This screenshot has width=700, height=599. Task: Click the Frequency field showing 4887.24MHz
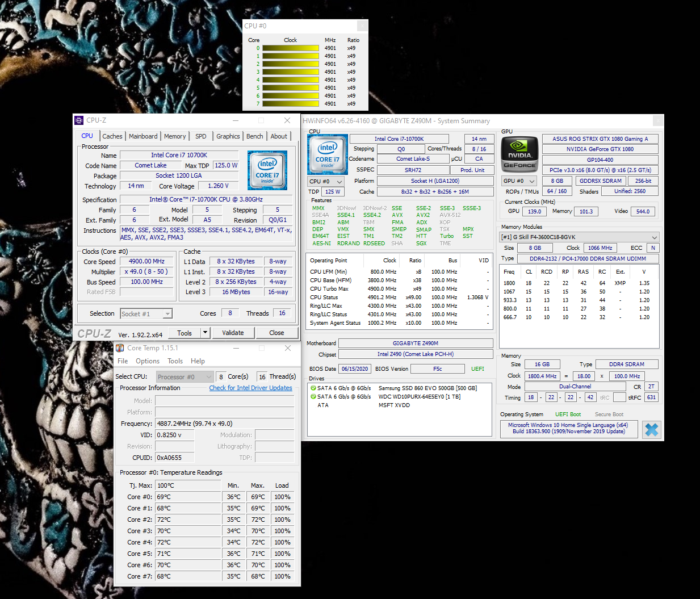tap(224, 424)
